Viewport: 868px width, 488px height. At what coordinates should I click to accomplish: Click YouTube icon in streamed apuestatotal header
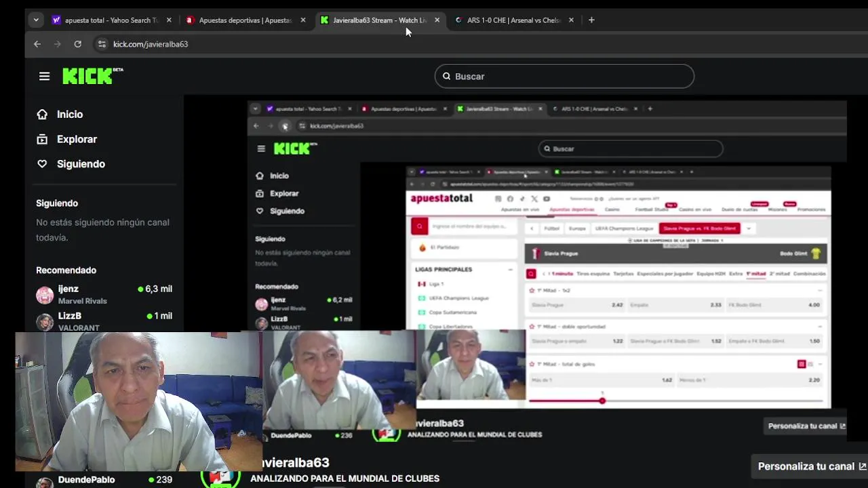[547, 199]
